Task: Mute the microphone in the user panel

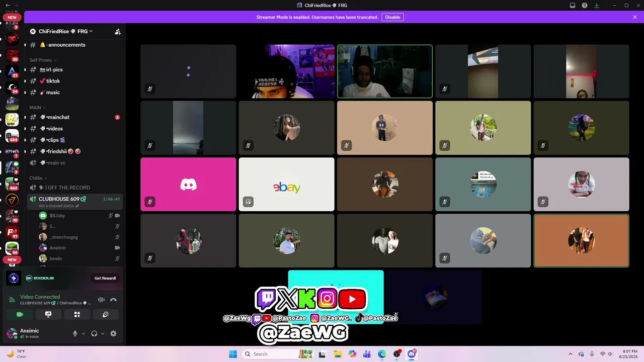Action: (75, 333)
